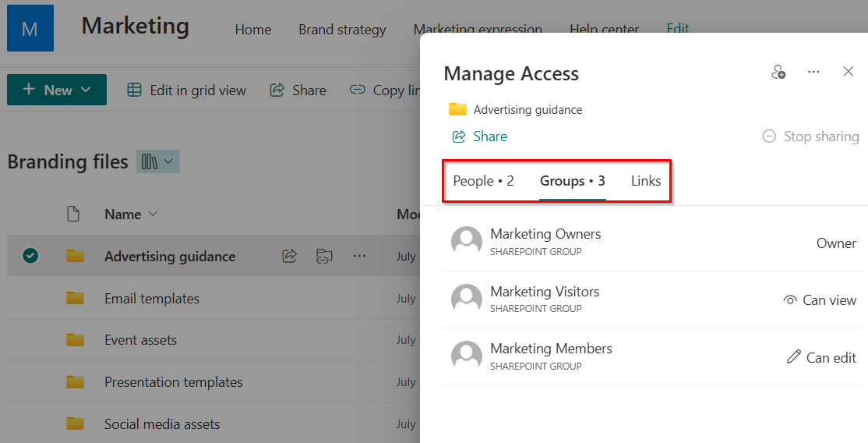The image size is (868, 443).
Task: Sort by the Name column header
Action: tap(131, 214)
